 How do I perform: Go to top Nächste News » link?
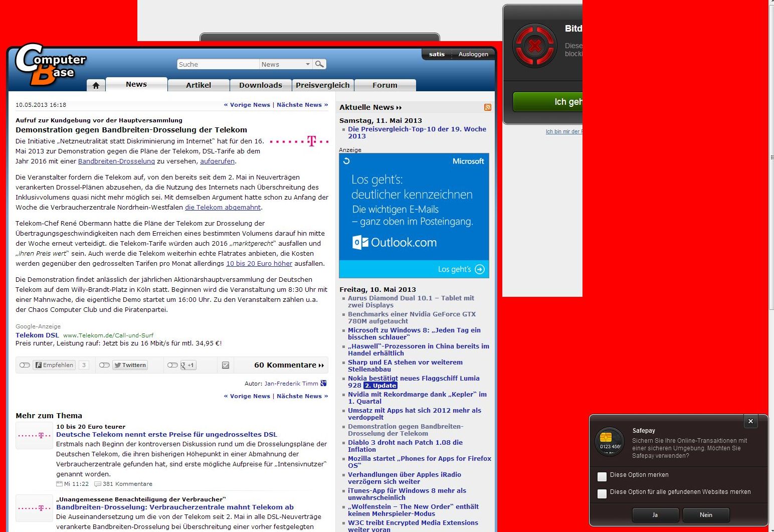pyautogui.click(x=302, y=105)
